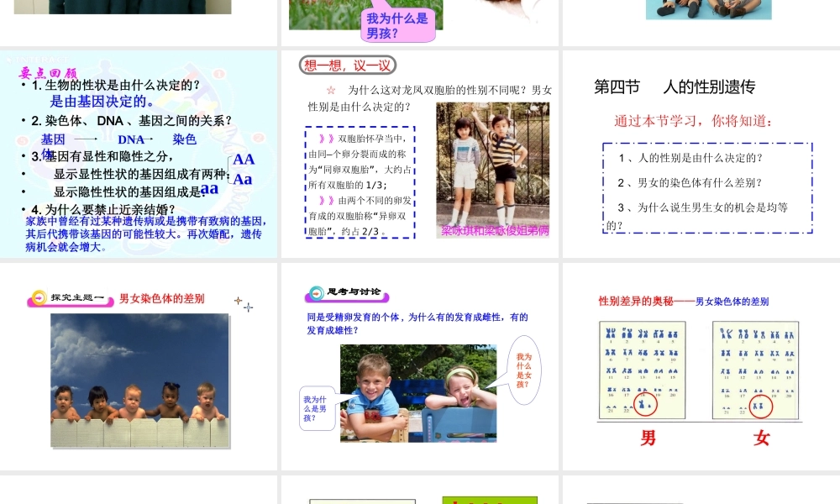Click the question 同是受精卵发育的个体
840x504 pixels.
coord(417,323)
